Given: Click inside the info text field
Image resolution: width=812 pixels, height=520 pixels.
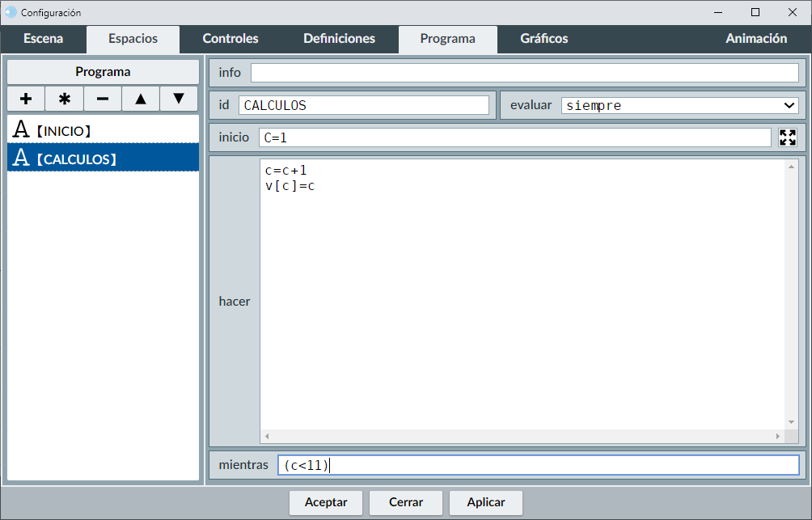Looking at the screenshot, I should coord(524,73).
